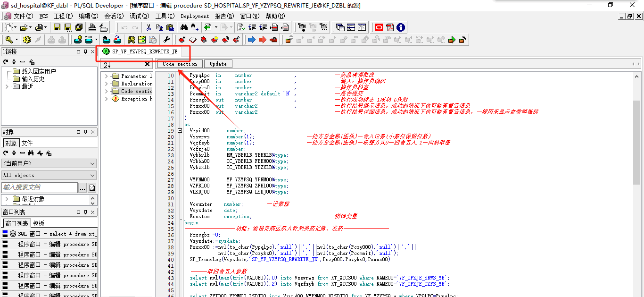Click the Execute gear icon
The image size is (644, 297).
point(27,40)
